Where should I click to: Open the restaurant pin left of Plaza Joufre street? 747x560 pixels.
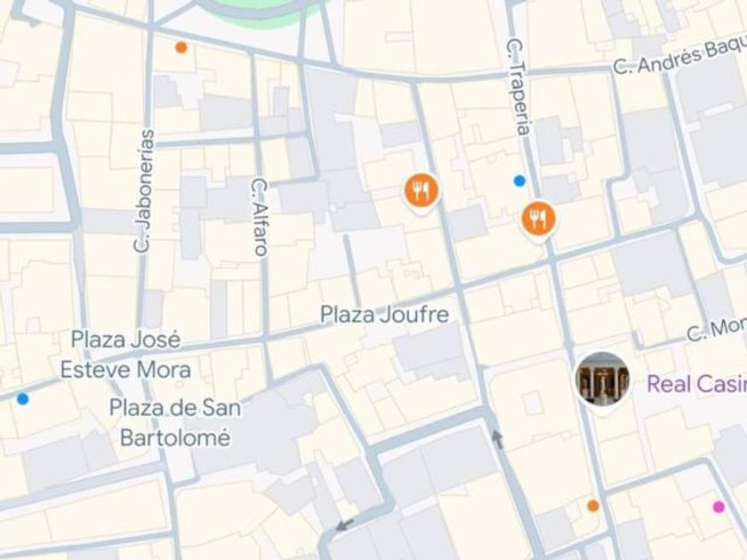[x=422, y=191]
